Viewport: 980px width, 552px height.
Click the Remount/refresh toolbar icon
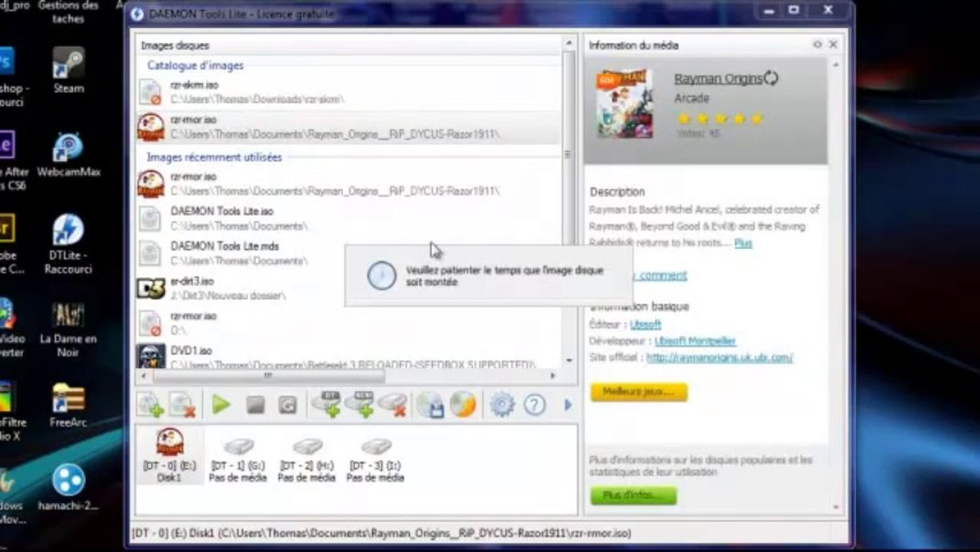[287, 405]
